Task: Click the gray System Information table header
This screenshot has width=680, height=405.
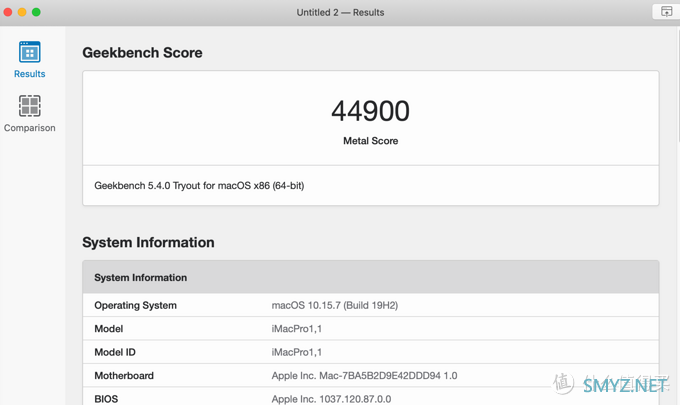Action: (370, 277)
